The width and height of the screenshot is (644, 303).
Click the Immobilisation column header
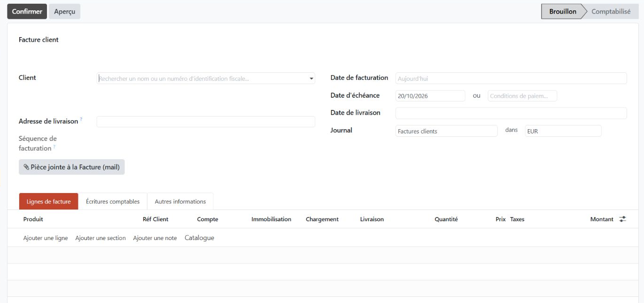tap(271, 219)
